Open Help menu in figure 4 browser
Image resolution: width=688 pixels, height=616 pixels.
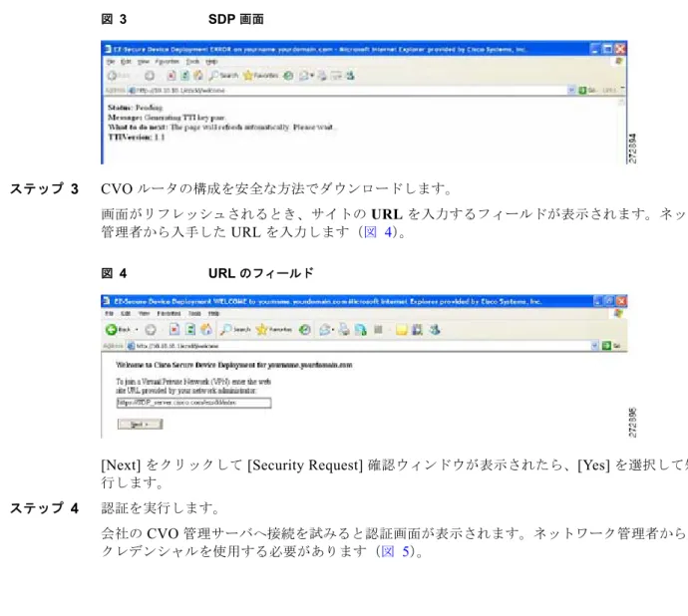pos(213,313)
